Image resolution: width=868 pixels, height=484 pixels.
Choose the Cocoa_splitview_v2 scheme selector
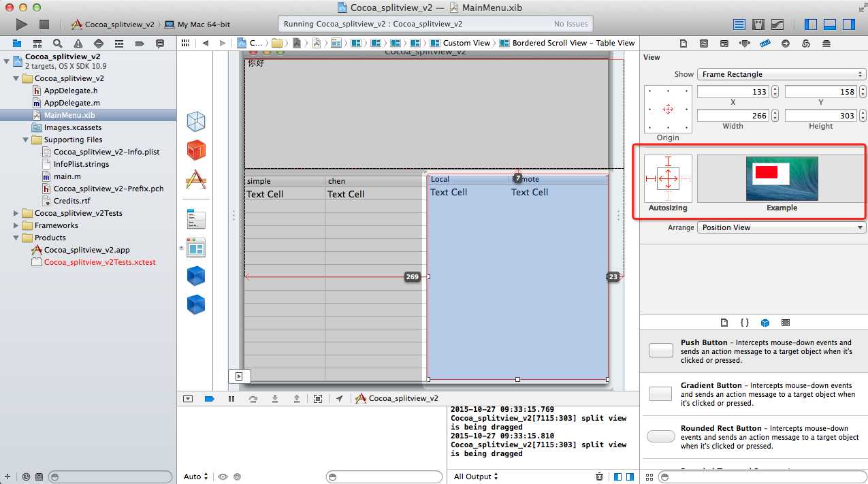tap(113, 25)
